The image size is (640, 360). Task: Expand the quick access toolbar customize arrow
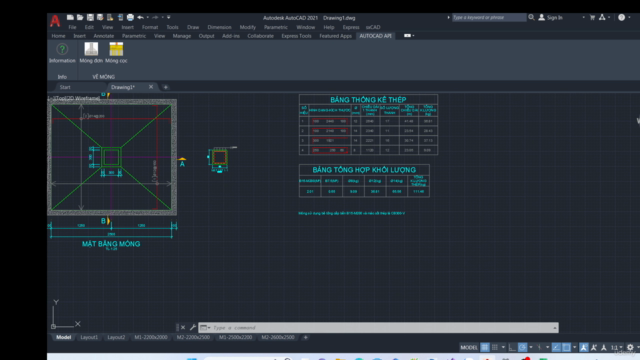coord(169,18)
